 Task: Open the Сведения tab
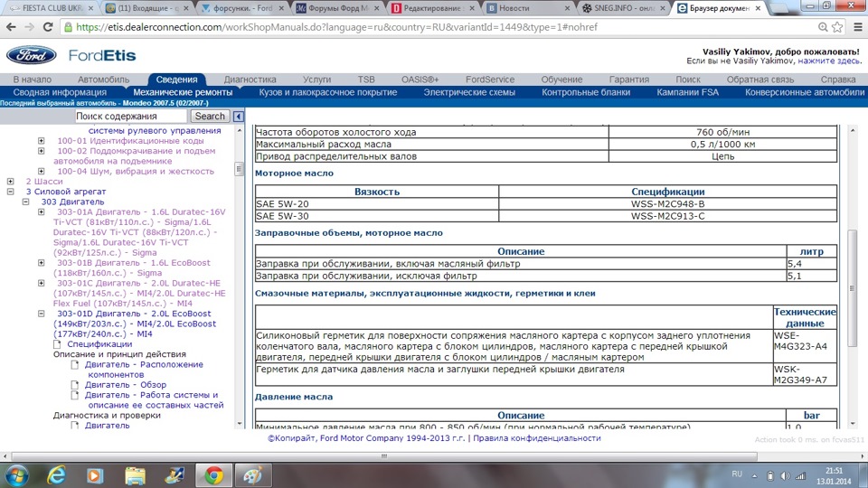point(176,80)
